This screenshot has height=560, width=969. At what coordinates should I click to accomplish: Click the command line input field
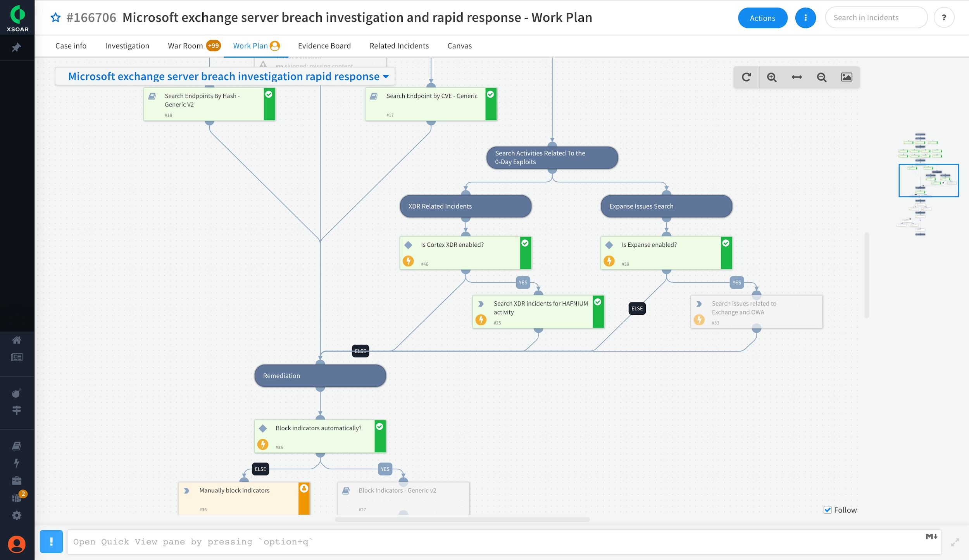tap(504, 542)
